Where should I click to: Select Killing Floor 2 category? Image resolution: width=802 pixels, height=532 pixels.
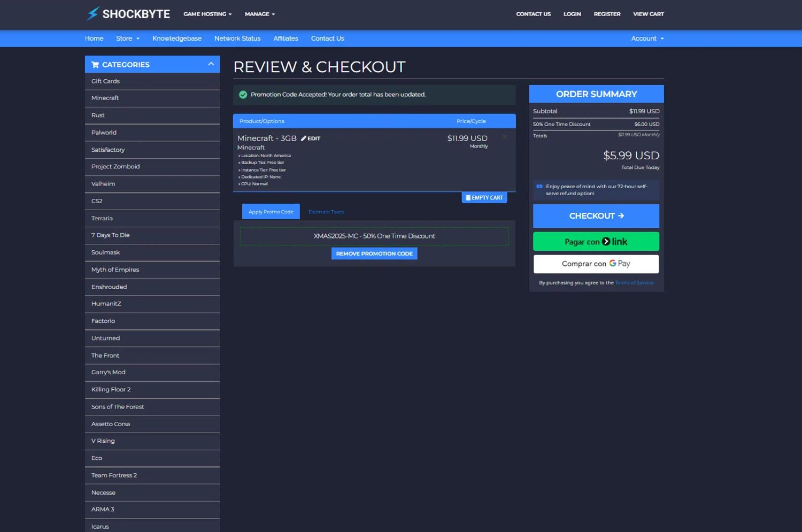click(152, 389)
